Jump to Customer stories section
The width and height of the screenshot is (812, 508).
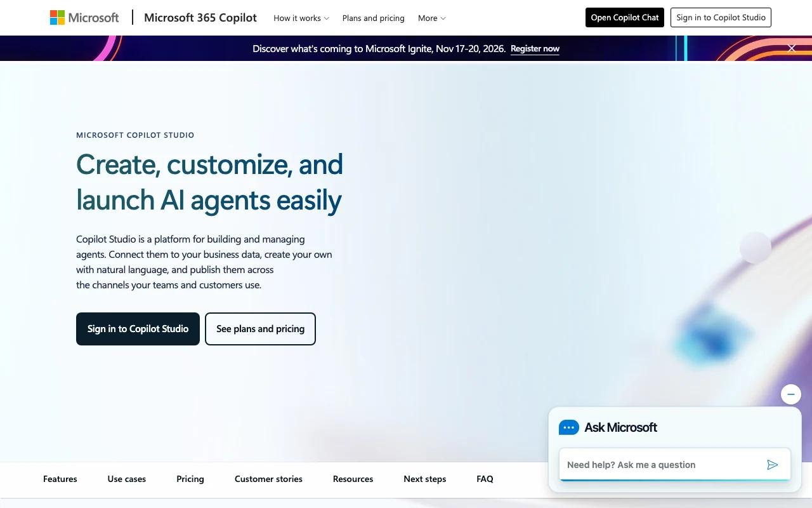tap(268, 479)
